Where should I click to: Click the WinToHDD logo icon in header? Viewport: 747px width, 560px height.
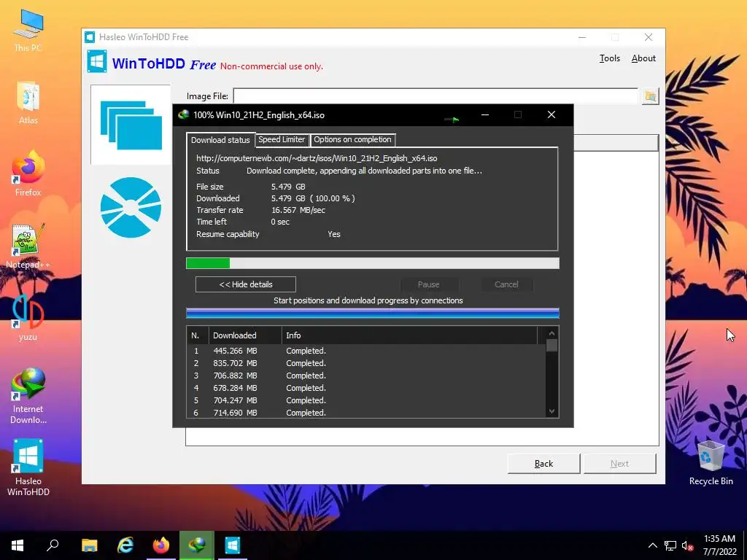click(97, 61)
